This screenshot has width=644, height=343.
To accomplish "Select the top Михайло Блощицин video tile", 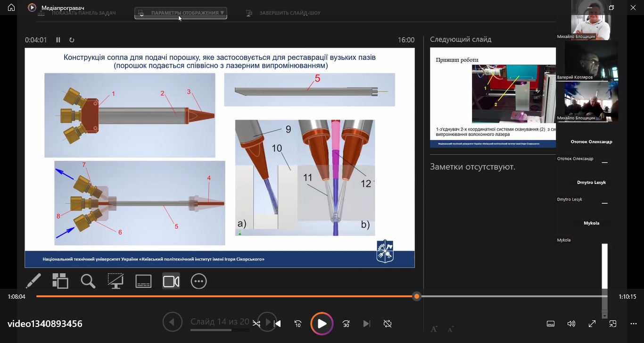I will tap(591, 20).
